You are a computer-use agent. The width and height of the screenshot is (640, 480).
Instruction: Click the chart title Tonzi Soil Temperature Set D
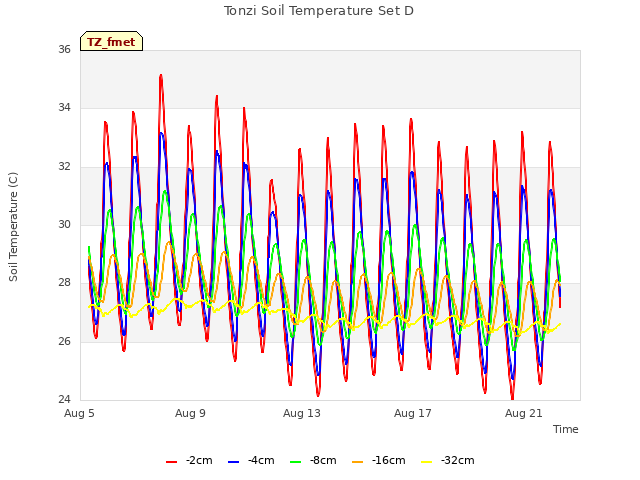pyautogui.click(x=319, y=11)
